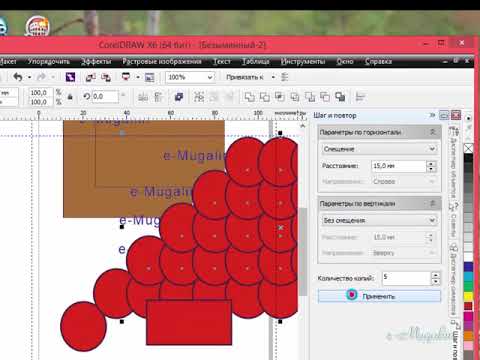Click the Undo arrow icon

tap(18, 77)
